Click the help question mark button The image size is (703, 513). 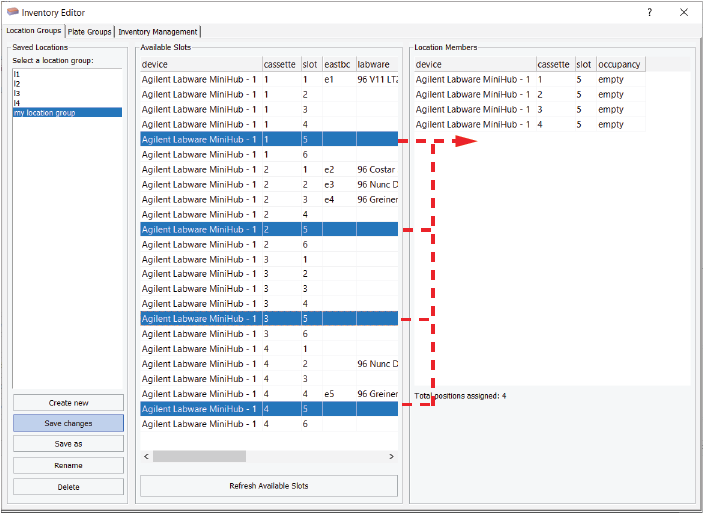pos(650,13)
